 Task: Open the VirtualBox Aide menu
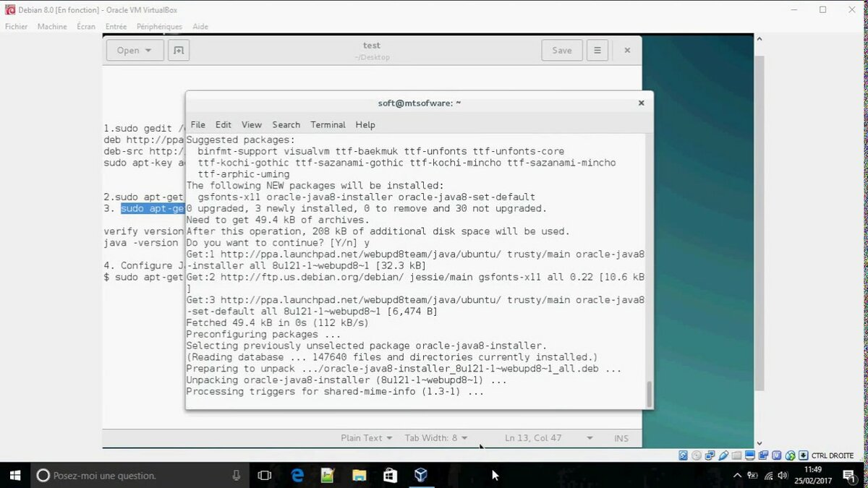click(x=200, y=27)
